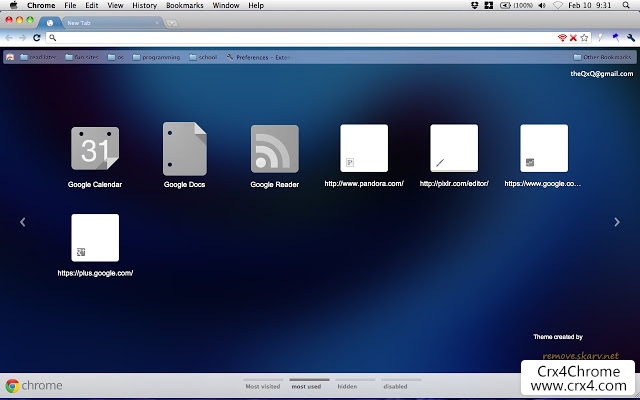The height and width of the screenshot is (400, 640).
Task: Click the lightning extension icon
Action: [600, 38]
